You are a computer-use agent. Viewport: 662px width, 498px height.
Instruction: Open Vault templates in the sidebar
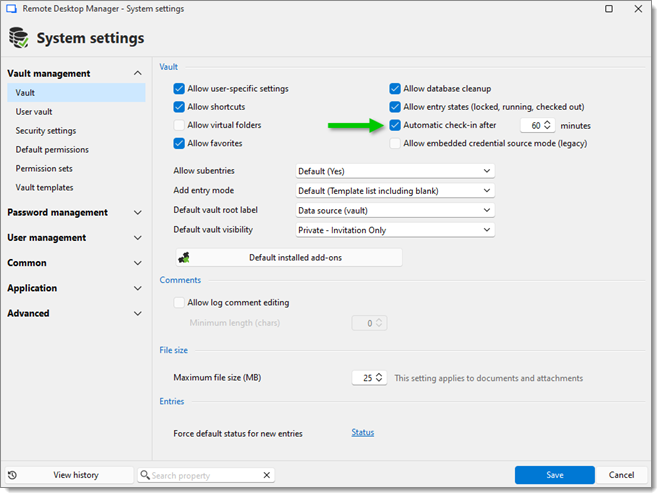tap(44, 187)
